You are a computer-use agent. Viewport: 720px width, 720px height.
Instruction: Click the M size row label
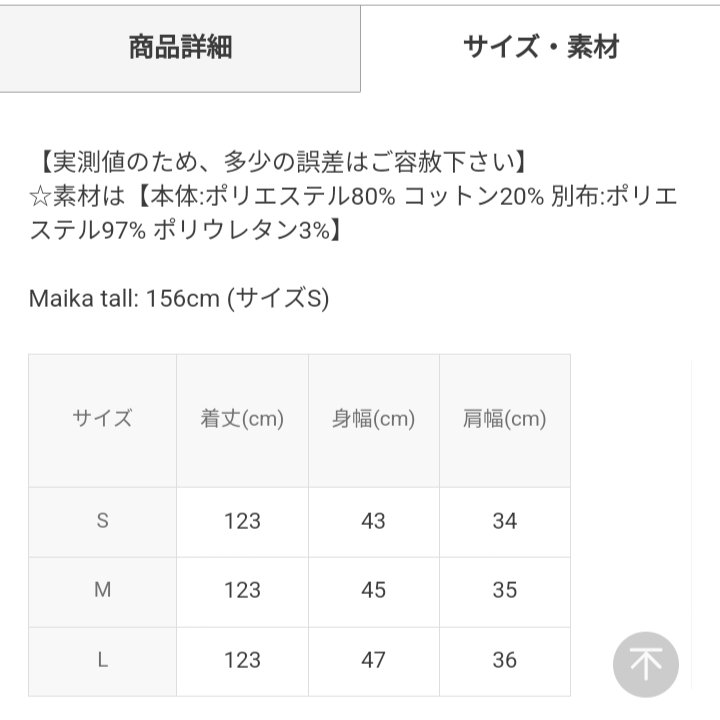[x=102, y=590]
